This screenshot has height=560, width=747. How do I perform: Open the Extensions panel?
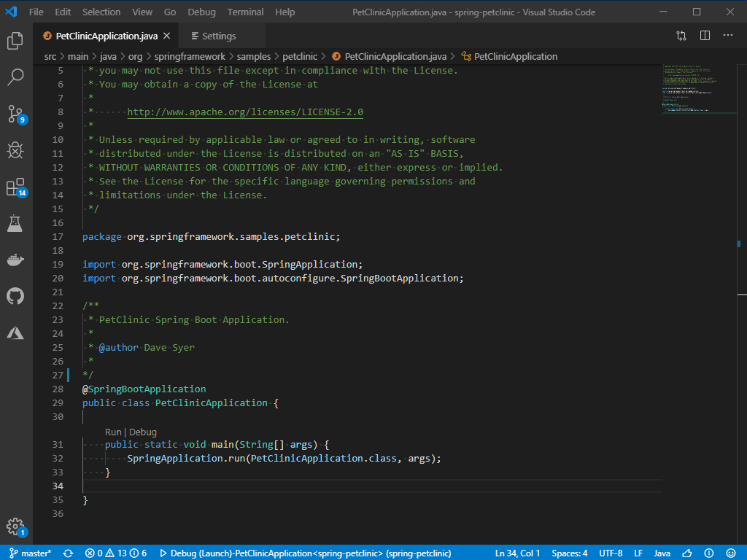[16, 187]
